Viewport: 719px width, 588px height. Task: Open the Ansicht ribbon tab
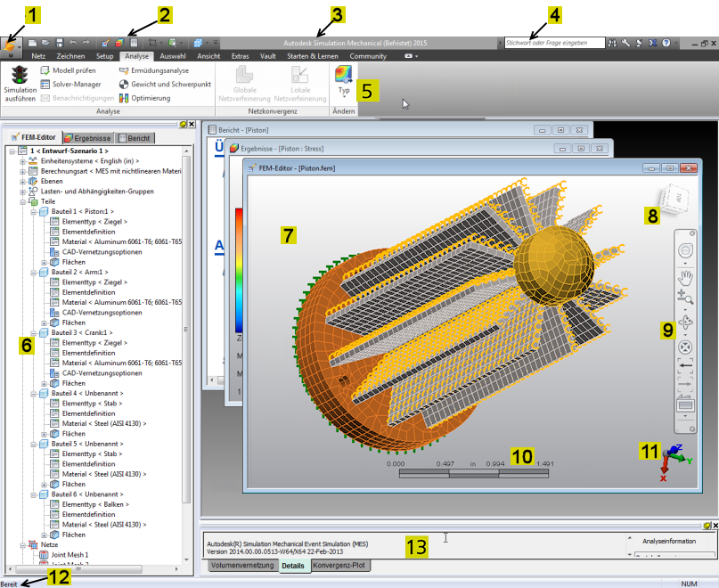(208, 56)
